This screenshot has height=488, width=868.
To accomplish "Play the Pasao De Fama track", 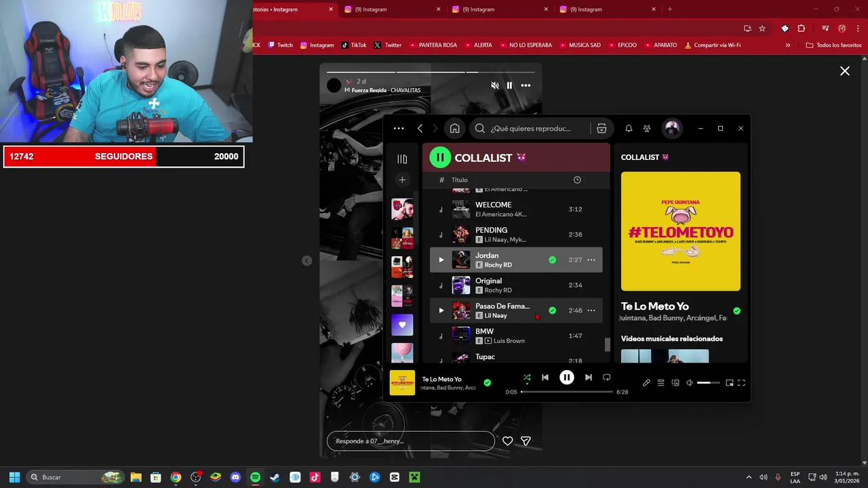I will click(x=441, y=310).
